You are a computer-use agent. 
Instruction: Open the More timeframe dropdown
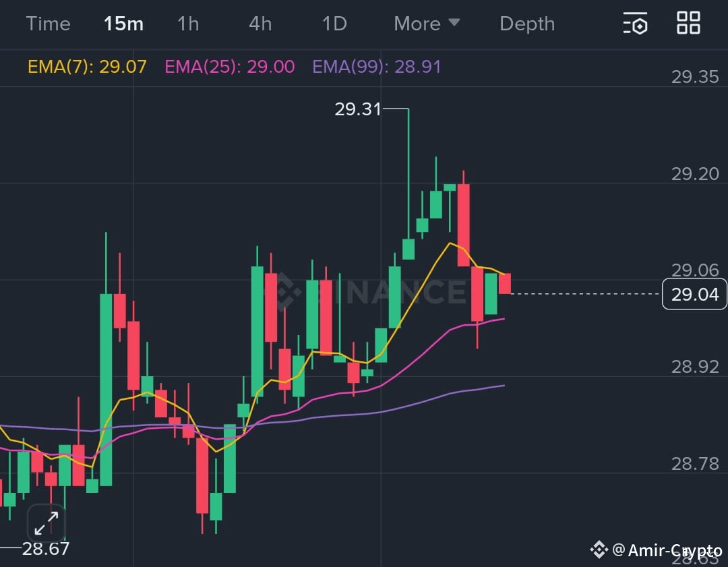[x=426, y=24]
